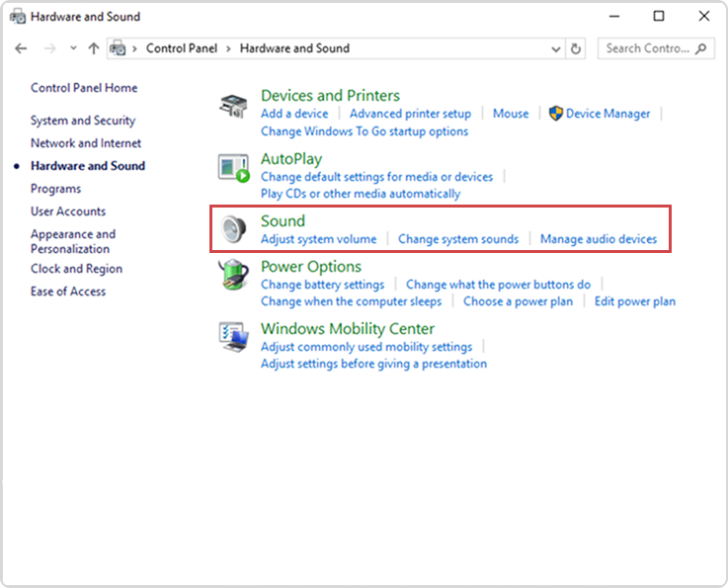This screenshot has width=728, height=588.
Task: Click Adjust system volume
Action: click(x=318, y=239)
